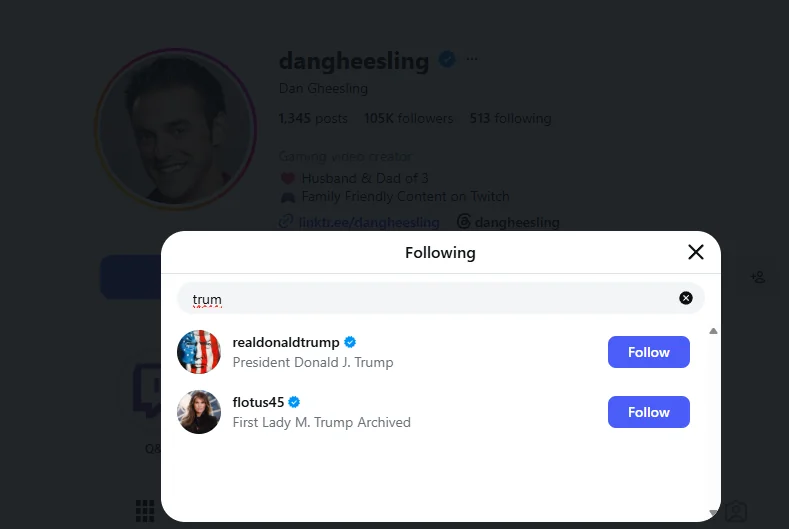
Task: Follow the flotus45 account
Action: coord(648,412)
